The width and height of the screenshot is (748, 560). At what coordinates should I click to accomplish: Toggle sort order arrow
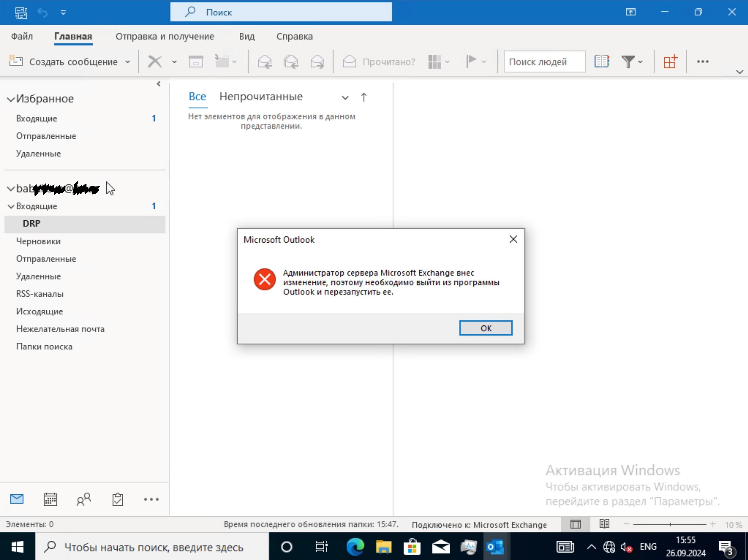pos(364,97)
